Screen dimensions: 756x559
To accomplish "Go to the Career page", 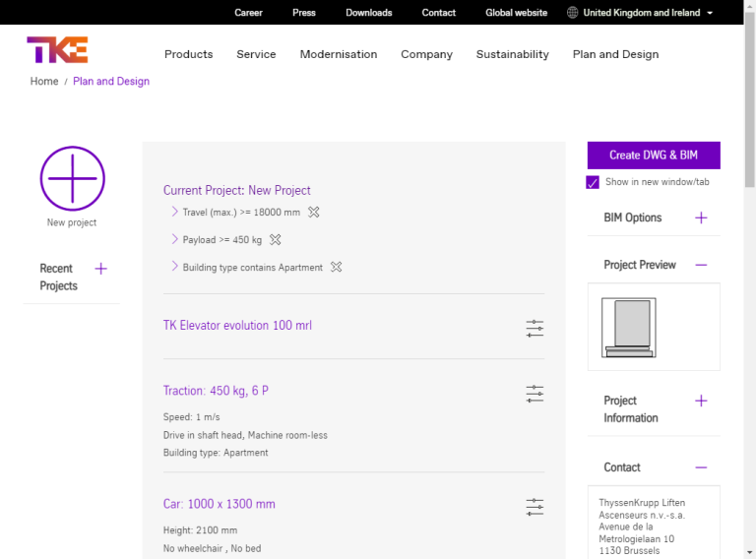I will 248,13.
